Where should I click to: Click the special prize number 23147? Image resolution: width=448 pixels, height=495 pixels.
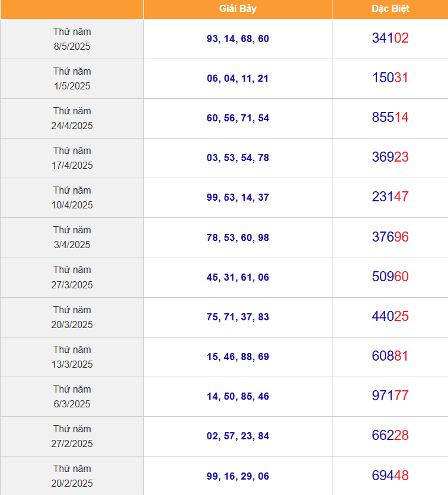tap(390, 197)
